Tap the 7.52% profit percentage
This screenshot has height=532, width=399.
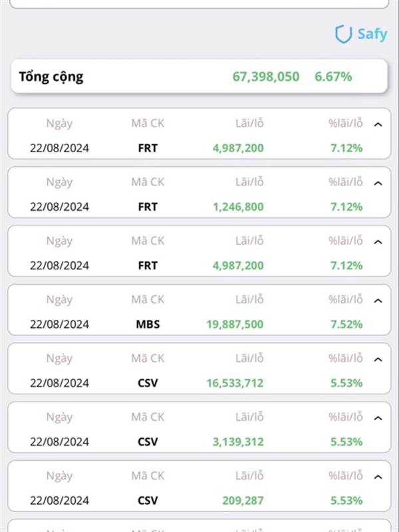pyautogui.click(x=346, y=325)
